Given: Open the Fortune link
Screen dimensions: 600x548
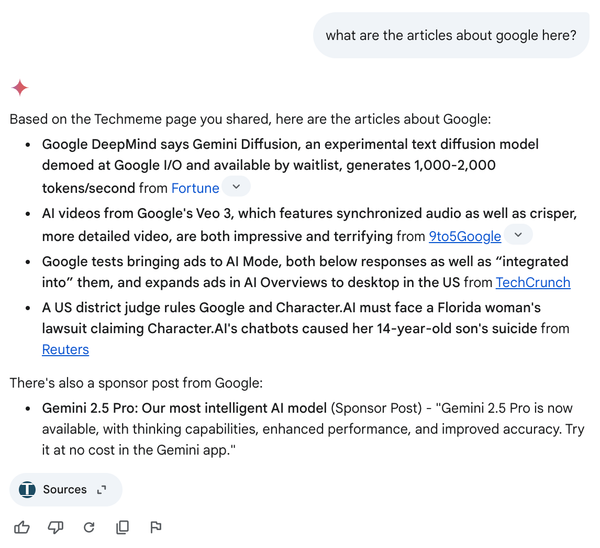Looking at the screenshot, I should tap(195, 188).
